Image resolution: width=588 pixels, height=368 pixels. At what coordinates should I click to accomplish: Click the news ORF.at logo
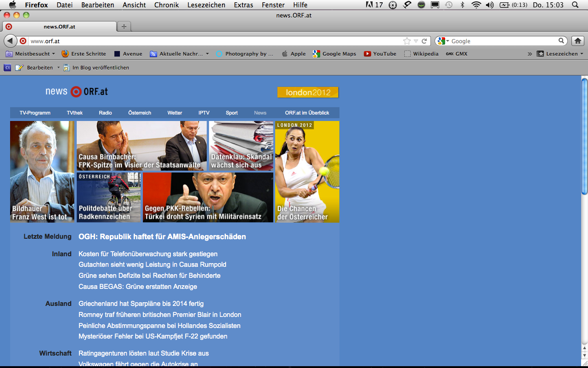pos(77,92)
